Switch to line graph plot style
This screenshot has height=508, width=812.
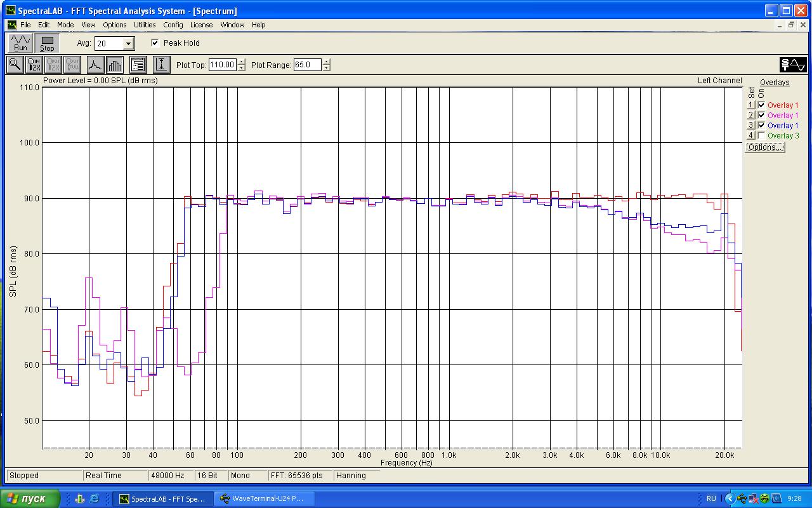[x=95, y=64]
